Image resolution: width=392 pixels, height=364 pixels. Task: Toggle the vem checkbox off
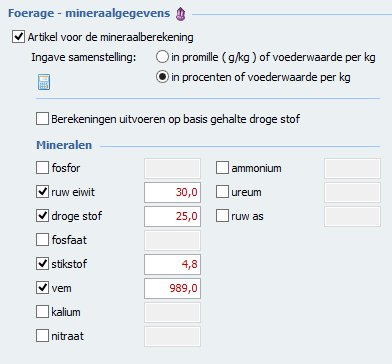[x=42, y=288]
